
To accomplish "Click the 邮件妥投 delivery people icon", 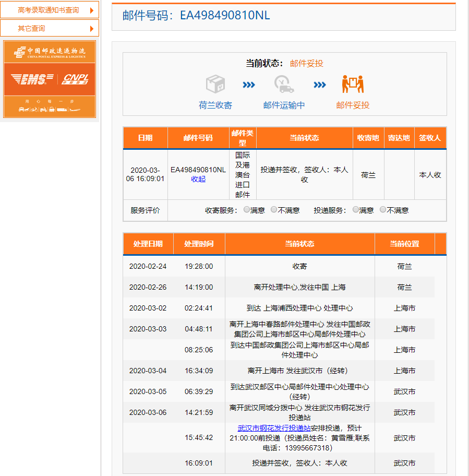I will [x=353, y=84].
